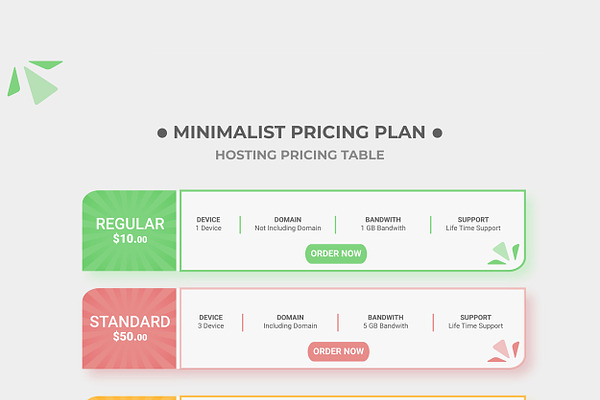The height and width of the screenshot is (400, 600).
Task: Click 'Life Time Support' in Standard plan
Action: [476, 326]
